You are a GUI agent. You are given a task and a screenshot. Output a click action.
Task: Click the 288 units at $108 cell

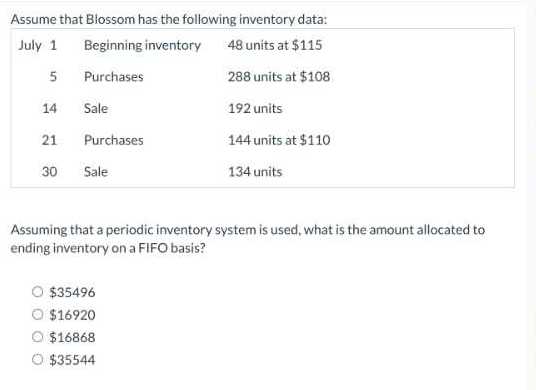pos(279,77)
